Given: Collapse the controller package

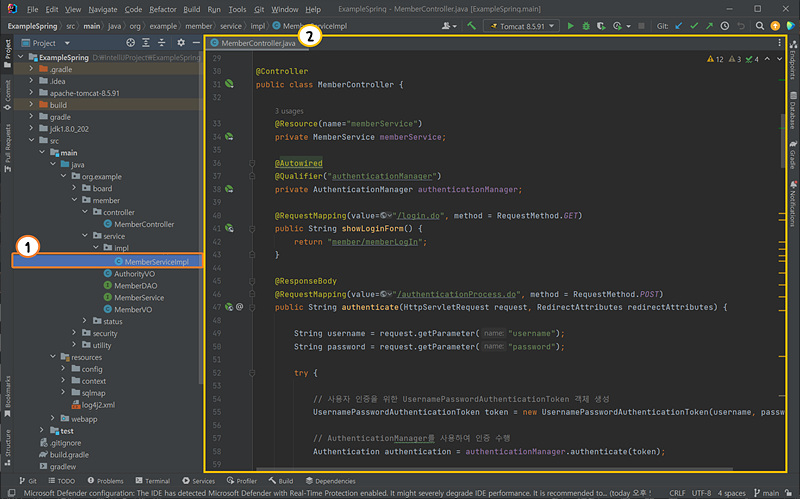Looking at the screenshot, I should (85, 212).
